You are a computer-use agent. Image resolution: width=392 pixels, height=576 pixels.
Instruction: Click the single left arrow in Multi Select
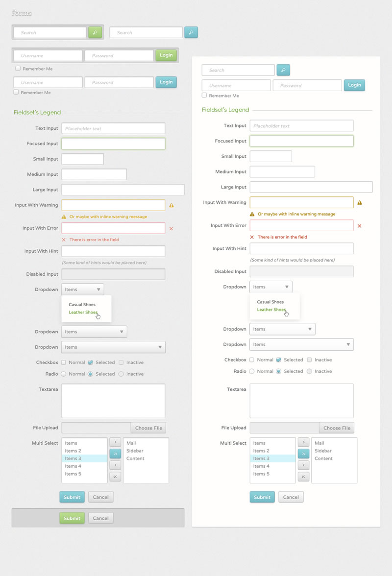[115, 465]
